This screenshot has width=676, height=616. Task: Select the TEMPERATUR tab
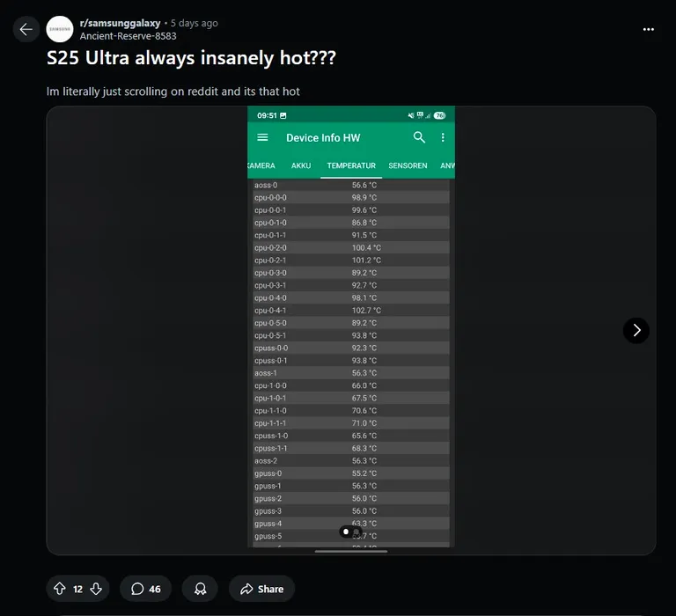click(351, 165)
